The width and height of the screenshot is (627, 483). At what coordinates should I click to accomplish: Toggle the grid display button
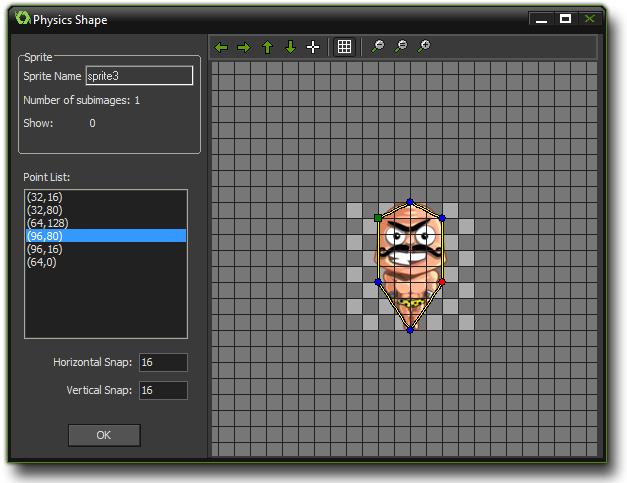[x=344, y=47]
